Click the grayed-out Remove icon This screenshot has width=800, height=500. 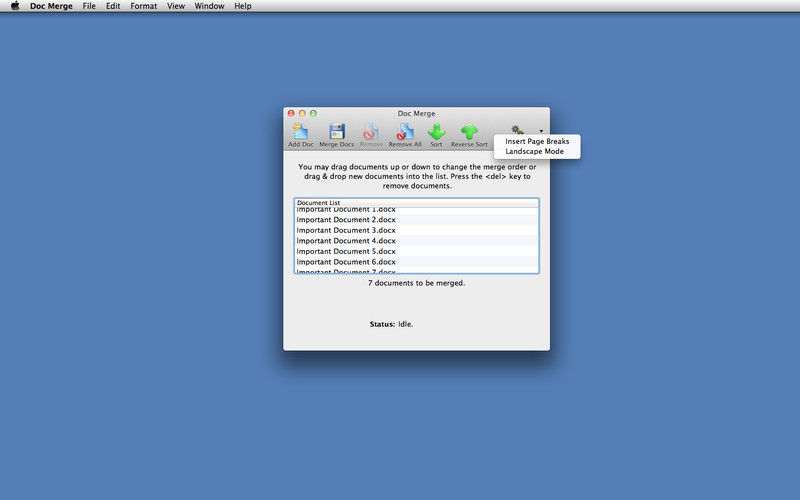[371, 132]
